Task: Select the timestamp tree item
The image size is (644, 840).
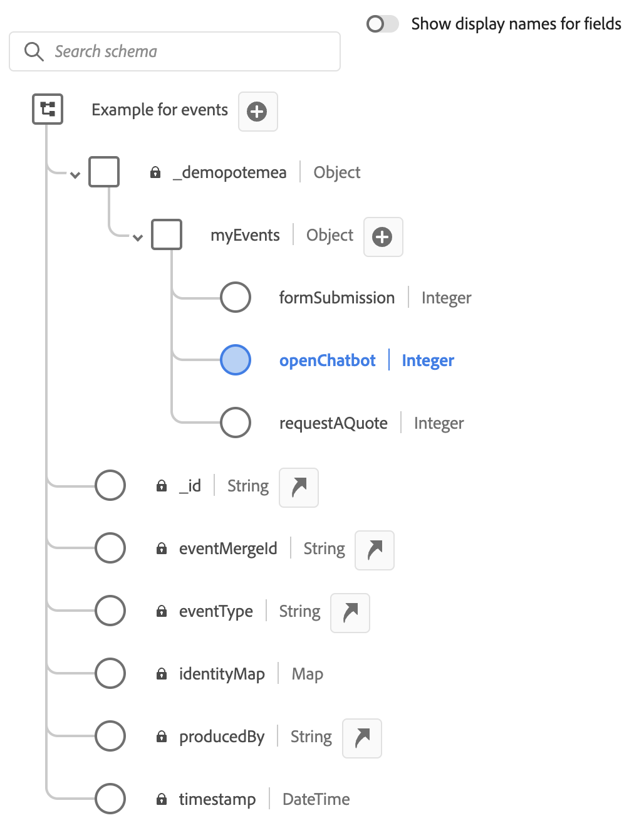Action: pyautogui.click(x=222, y=799)
